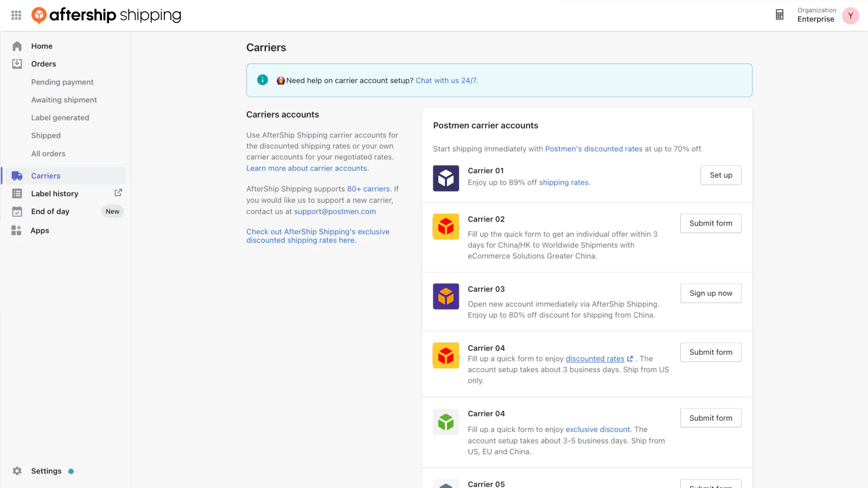868x488 pixels.
Task: Click the Settings gear icon
Action: (17, 471)
